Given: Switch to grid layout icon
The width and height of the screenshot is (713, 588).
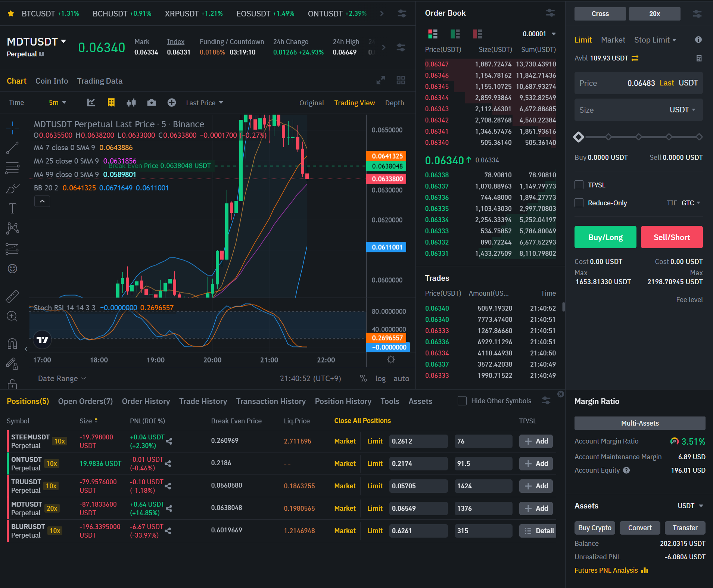Looking at the screenshot, I should point(401,80).
